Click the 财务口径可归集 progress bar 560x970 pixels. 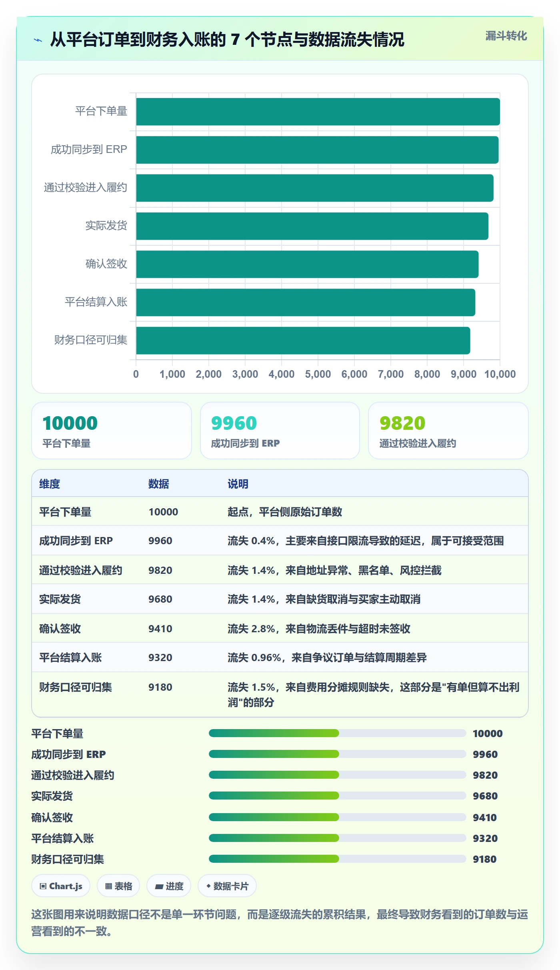[337, 859]
